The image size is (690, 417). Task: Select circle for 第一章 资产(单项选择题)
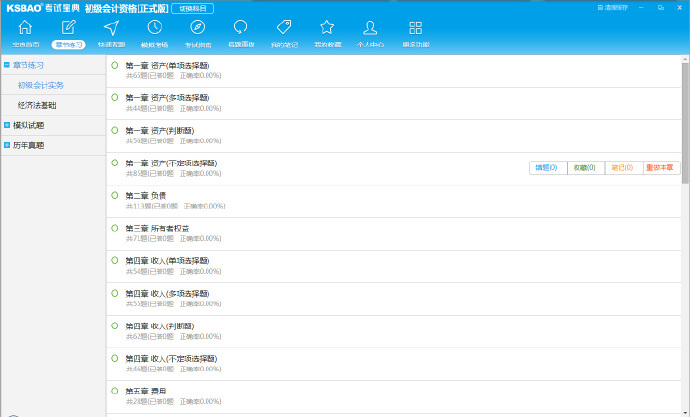click(x=115, y=65)
